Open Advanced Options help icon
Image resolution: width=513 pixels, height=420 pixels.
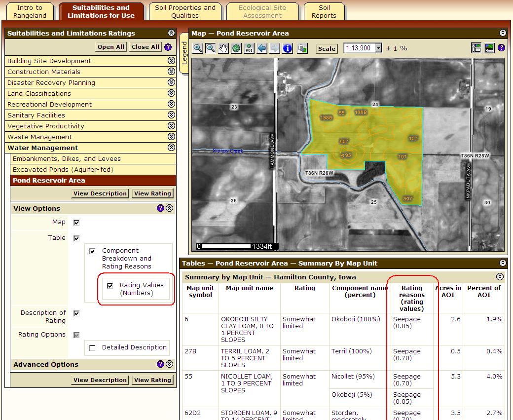[160, 364]
